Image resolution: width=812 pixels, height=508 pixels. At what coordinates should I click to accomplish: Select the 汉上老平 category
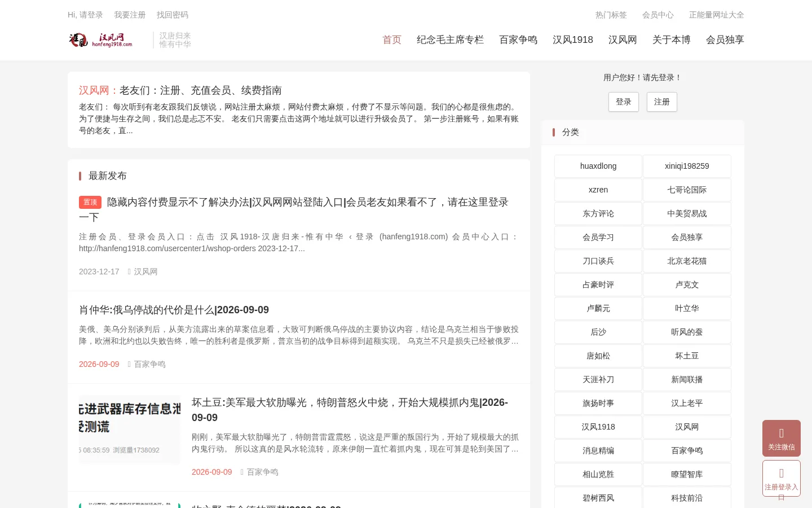pos(687,403)
